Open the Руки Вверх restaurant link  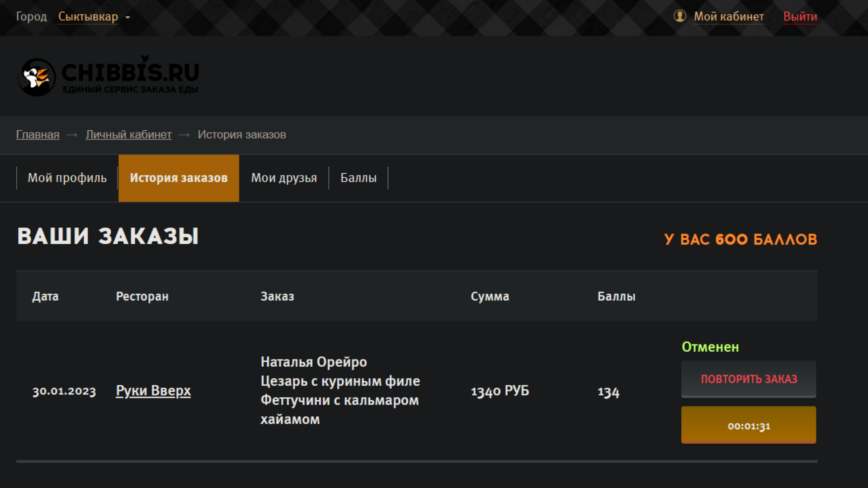pos(153,390)
